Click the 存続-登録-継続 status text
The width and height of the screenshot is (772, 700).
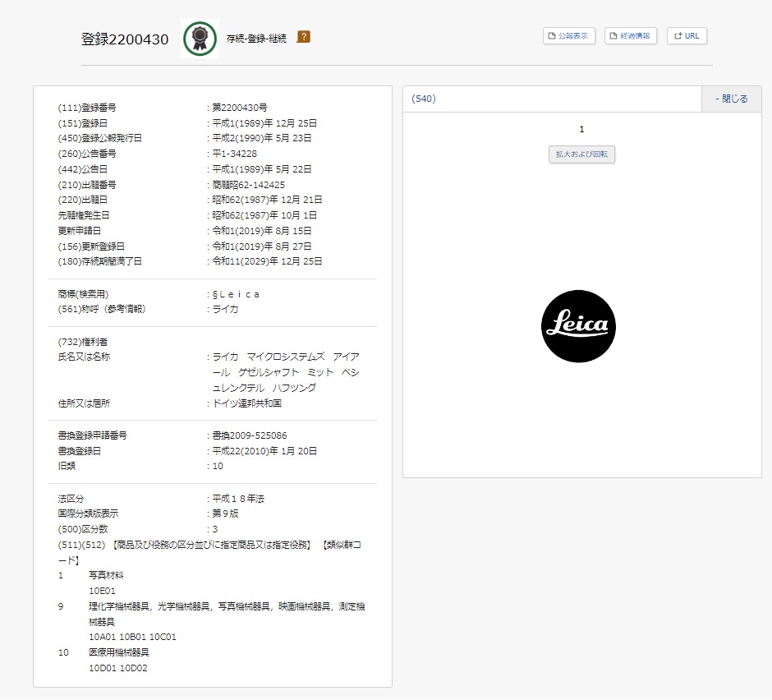(x=256, y=39)
